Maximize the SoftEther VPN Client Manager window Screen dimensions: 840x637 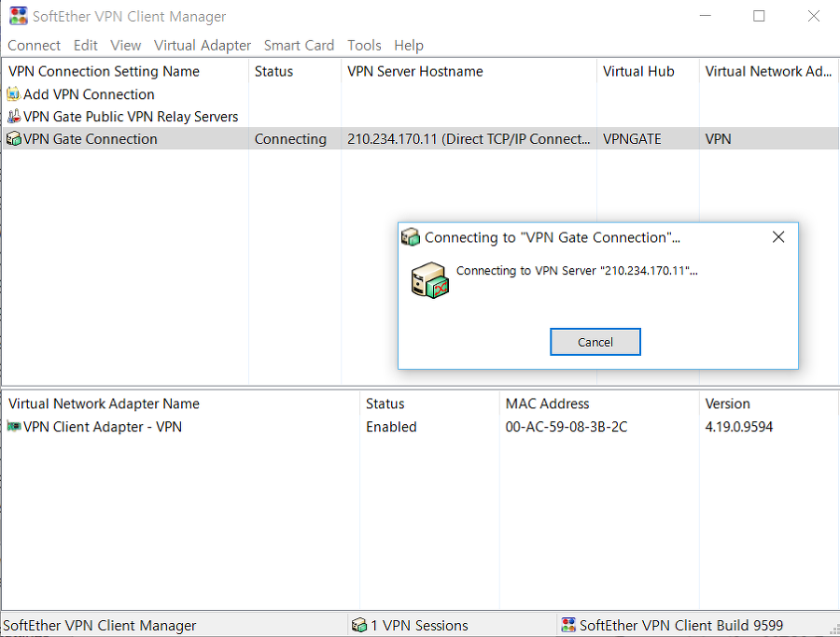[x=759, y=16]
